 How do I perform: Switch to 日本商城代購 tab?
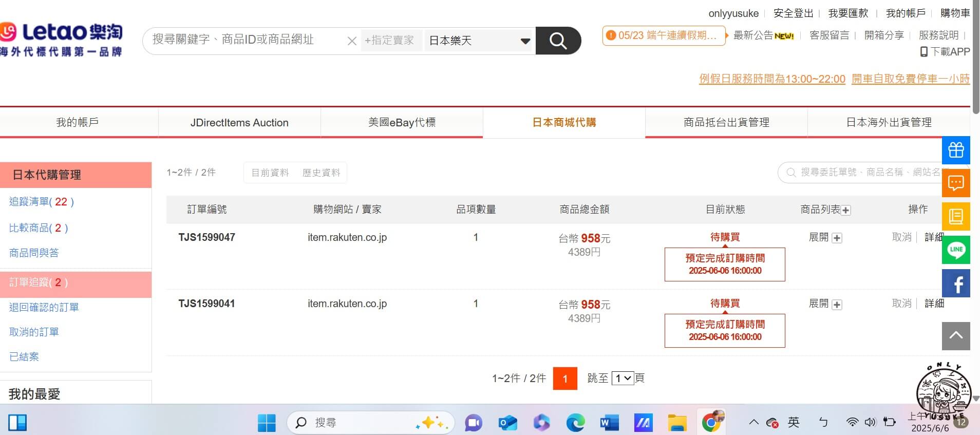click(x=564, y=122)
